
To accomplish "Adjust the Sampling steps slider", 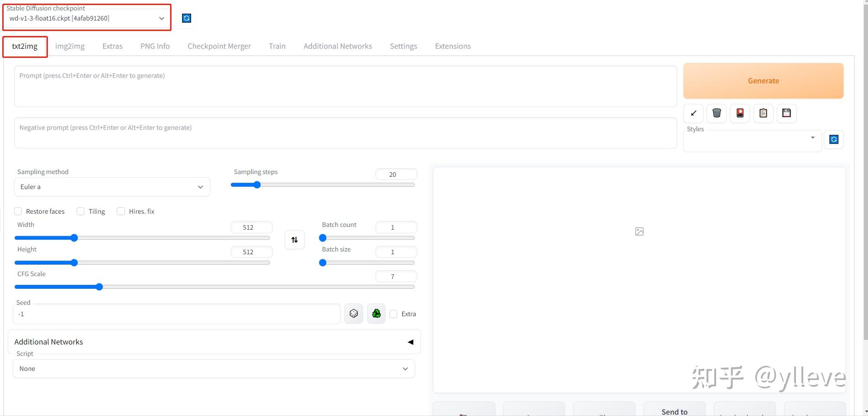I will (322, 185).
